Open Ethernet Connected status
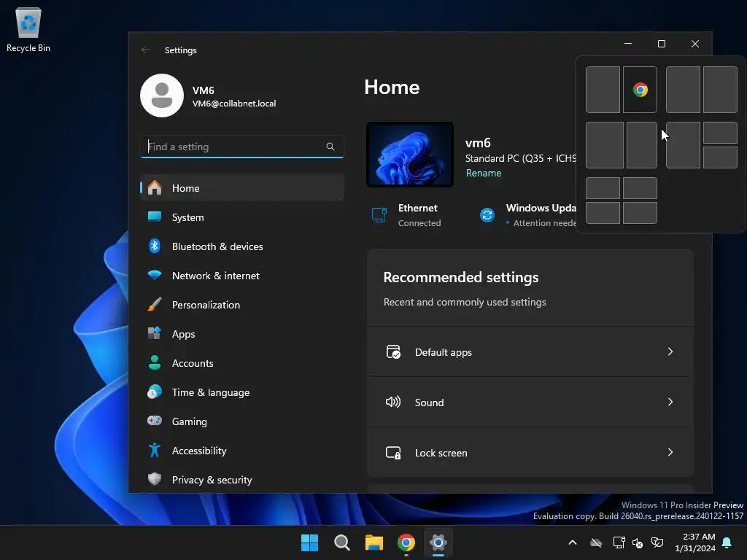The image size is (747, 560). pyautogui.click(x=406, y=215)
